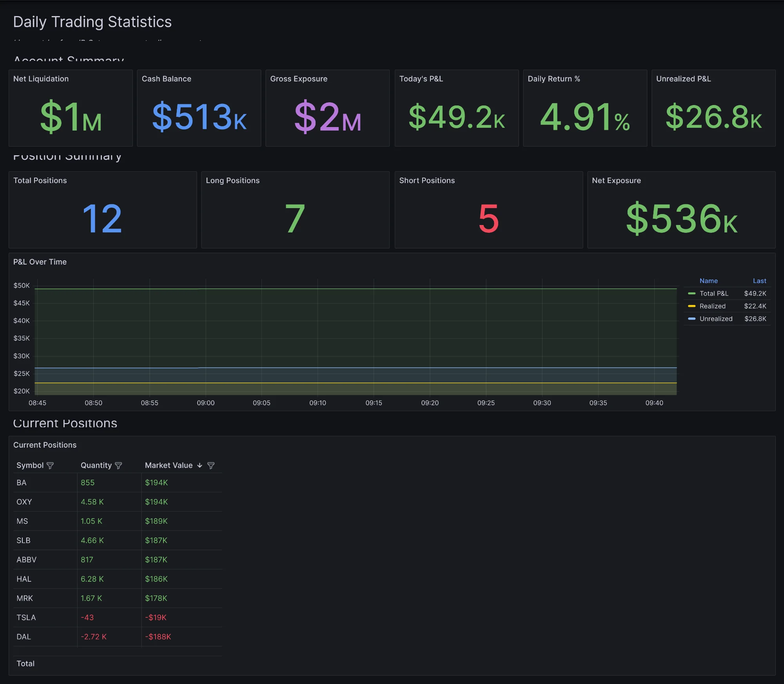784x684 pixels.
Task: Select the OXY symbol cell
Action: click(x=45, y=502)
